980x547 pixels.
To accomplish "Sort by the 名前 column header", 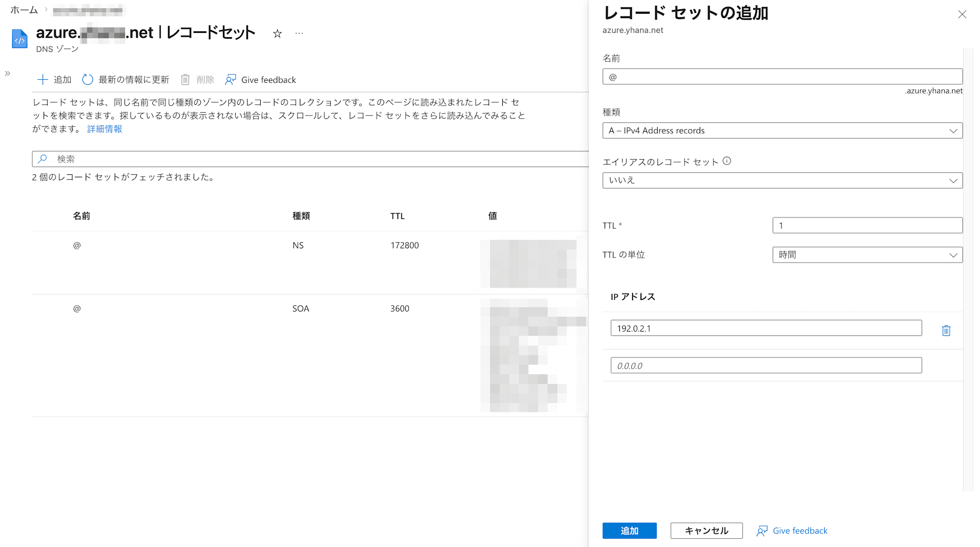I will (81, 216).
